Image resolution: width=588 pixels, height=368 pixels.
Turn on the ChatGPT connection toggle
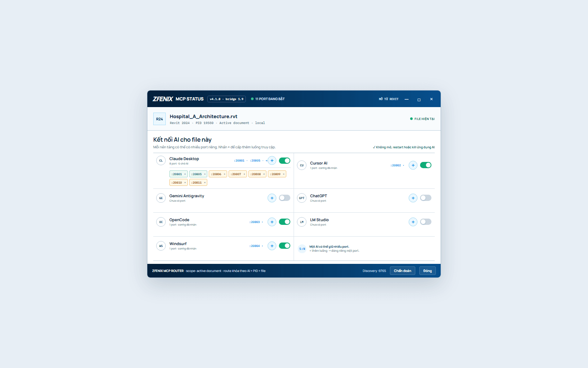coord(426,198)
